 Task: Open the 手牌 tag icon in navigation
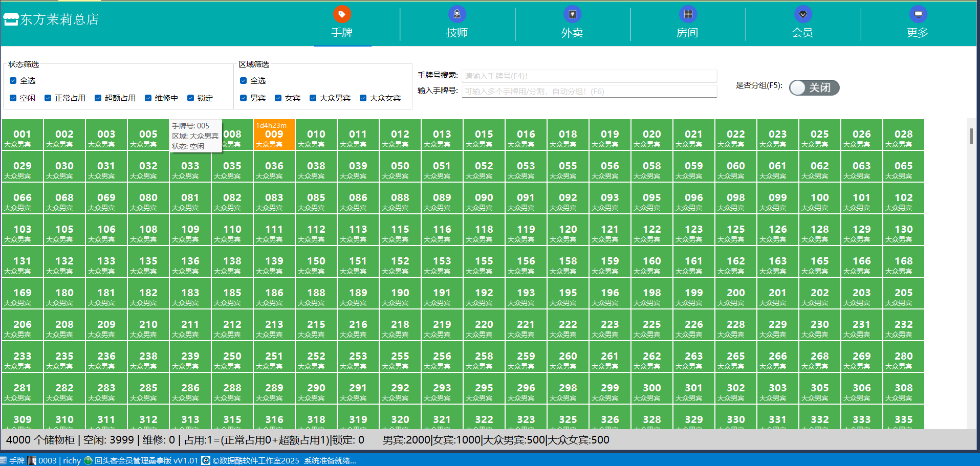pos(342,14)
